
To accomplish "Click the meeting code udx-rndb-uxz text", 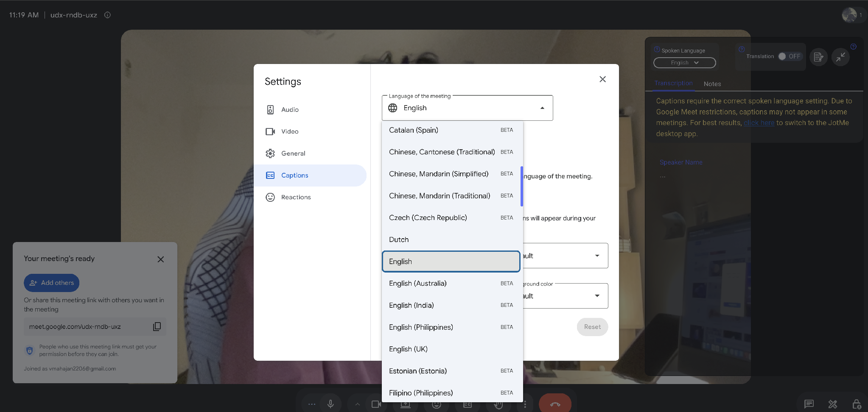I will (74, 15).
